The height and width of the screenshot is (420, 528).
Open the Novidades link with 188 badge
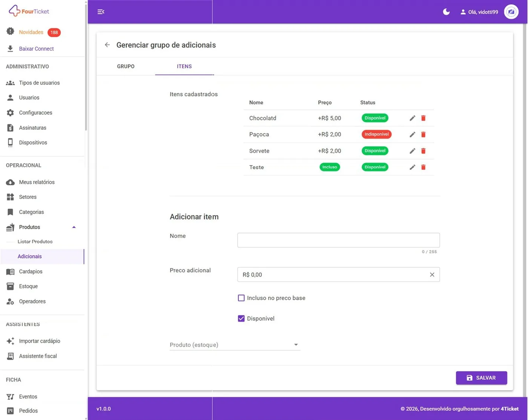pos(33,32)
